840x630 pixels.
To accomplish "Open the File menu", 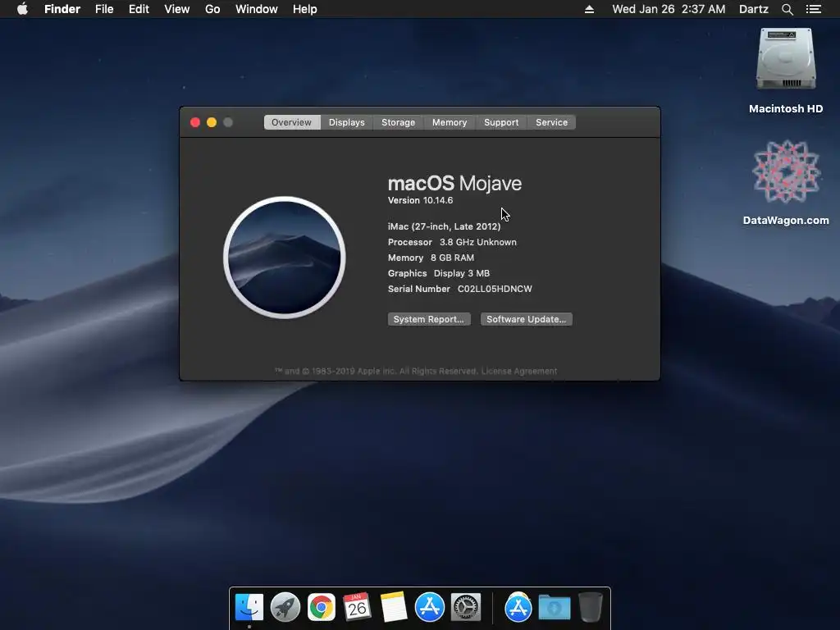I will click(104, 9).
